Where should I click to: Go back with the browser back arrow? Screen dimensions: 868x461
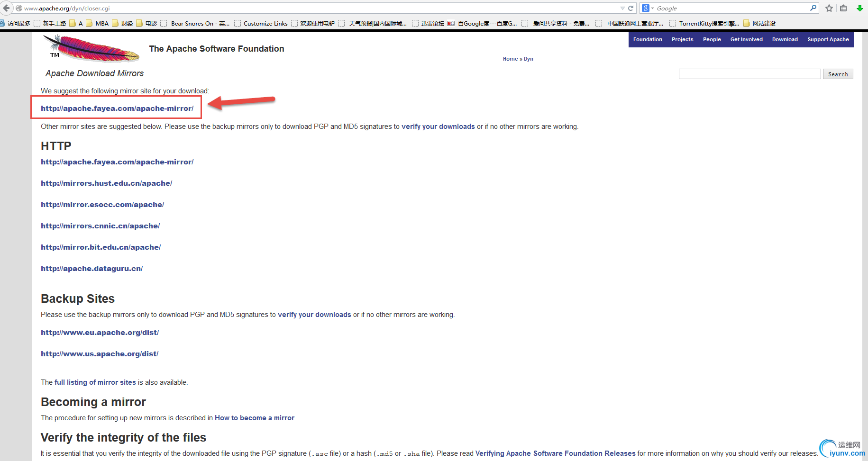click(x=6, y=8)
